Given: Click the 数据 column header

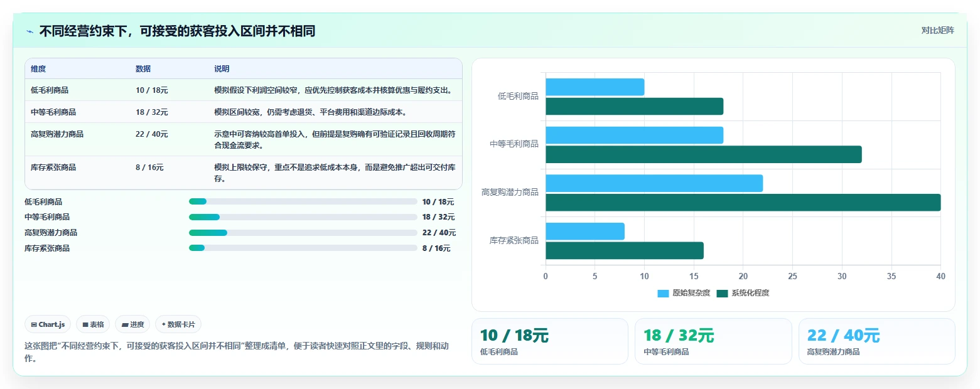Looking at the screenshot, I should click(143, 69).
